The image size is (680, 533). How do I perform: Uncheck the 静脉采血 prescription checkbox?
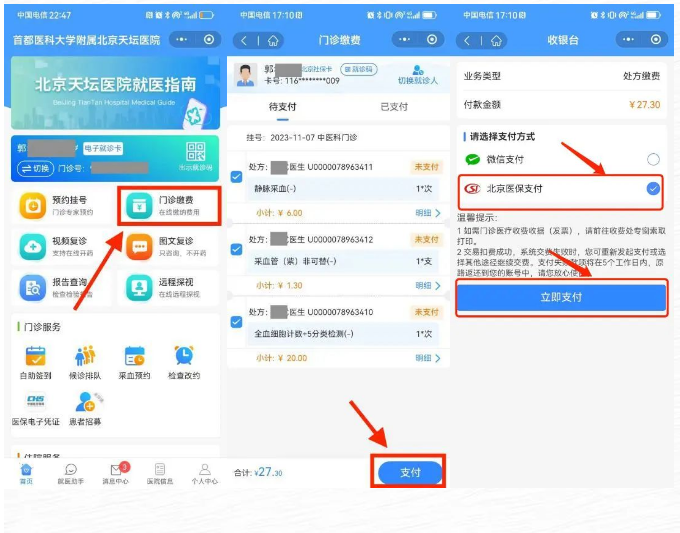pyautogui.click(x=236, y=177)
